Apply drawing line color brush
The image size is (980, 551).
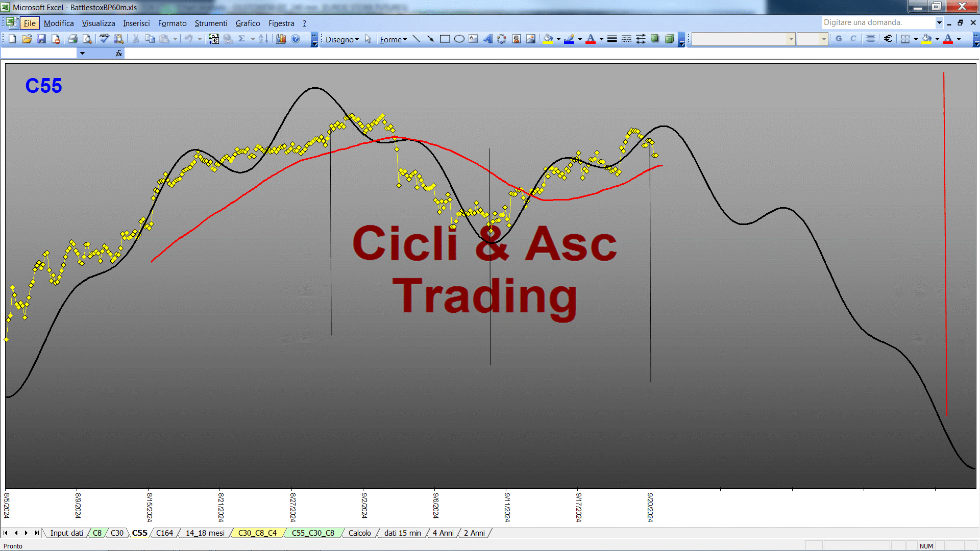point(570,39)
